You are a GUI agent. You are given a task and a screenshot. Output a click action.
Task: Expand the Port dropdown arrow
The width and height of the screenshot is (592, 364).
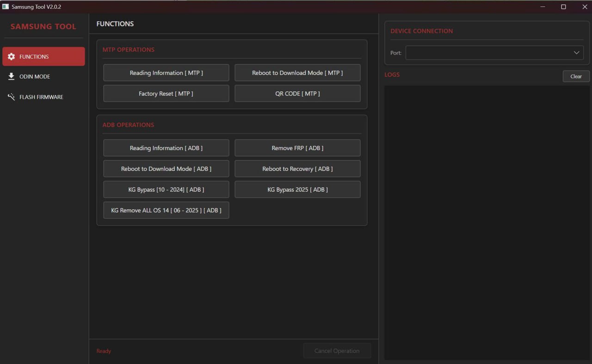[x=576, y=53]
